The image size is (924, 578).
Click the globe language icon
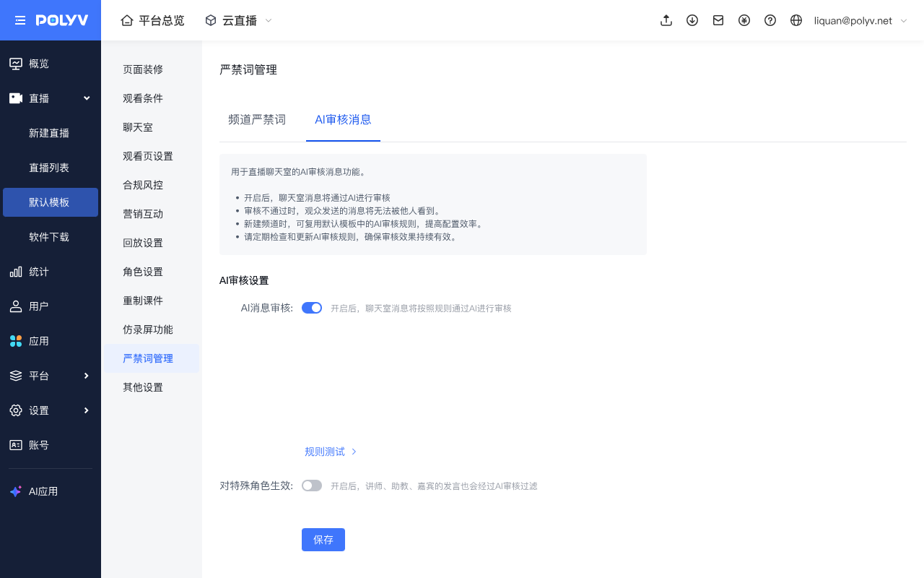[x=796, y=20]
